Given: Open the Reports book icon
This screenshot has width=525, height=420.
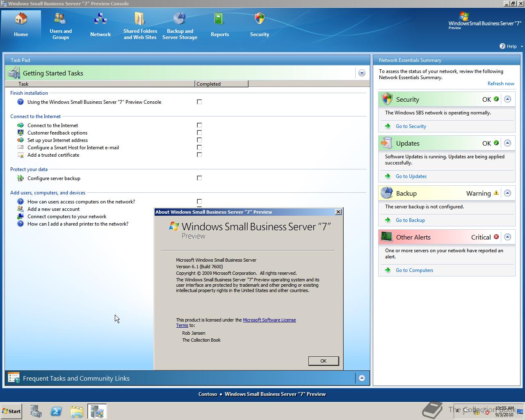Looking at the screenshot, I should pyautogui.click(x=219, y=19).
